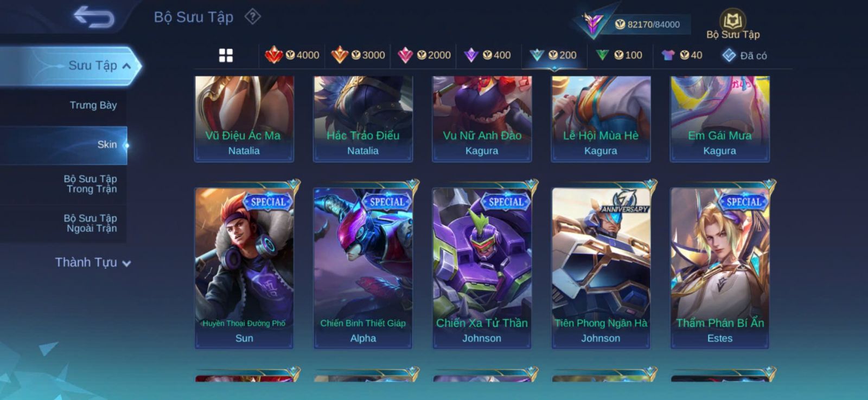Open the Huyền Thoại Đường Phố Sun skin card
This screenshot has width=868, height=400.
click(244, 268)
